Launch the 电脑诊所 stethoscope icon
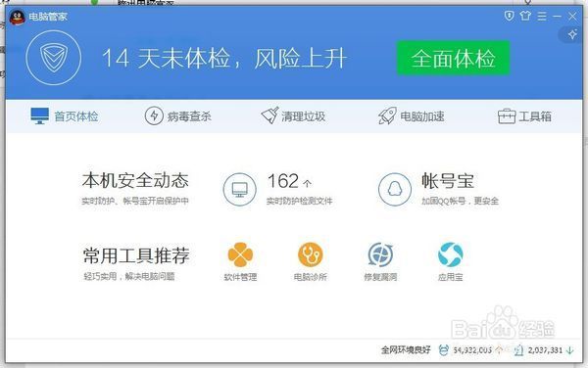The width and height of the screenshot is (588, 368). coord(310,254)
